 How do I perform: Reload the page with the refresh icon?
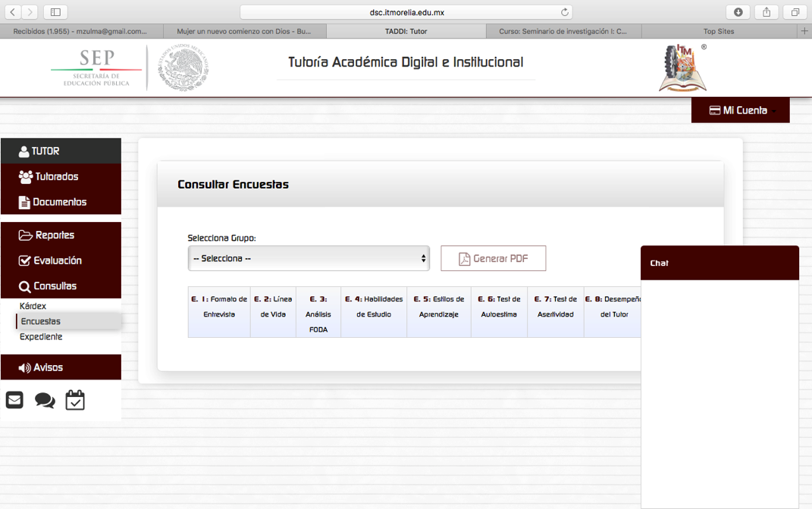564,12
